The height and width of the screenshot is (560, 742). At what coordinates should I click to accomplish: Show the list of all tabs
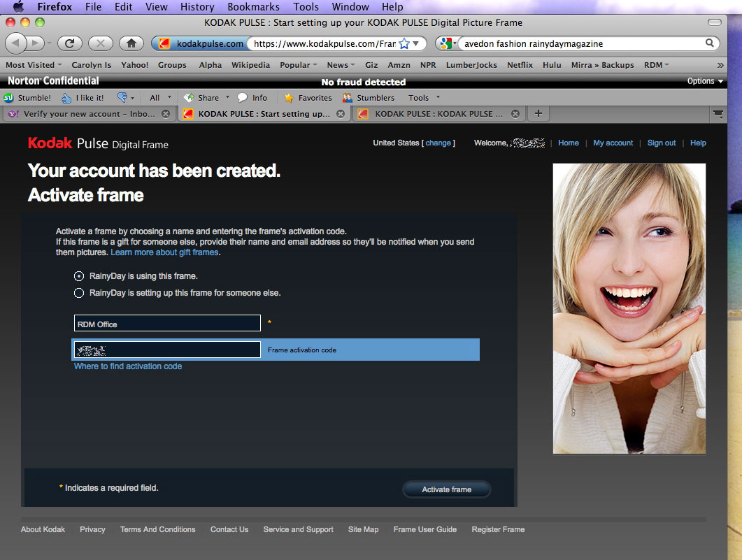(x=718, y=114)
